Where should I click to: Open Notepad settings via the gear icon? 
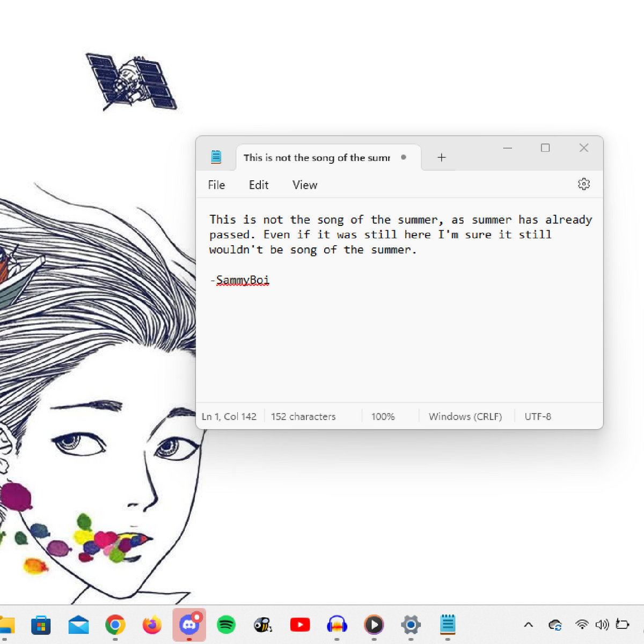pos(583,185)
